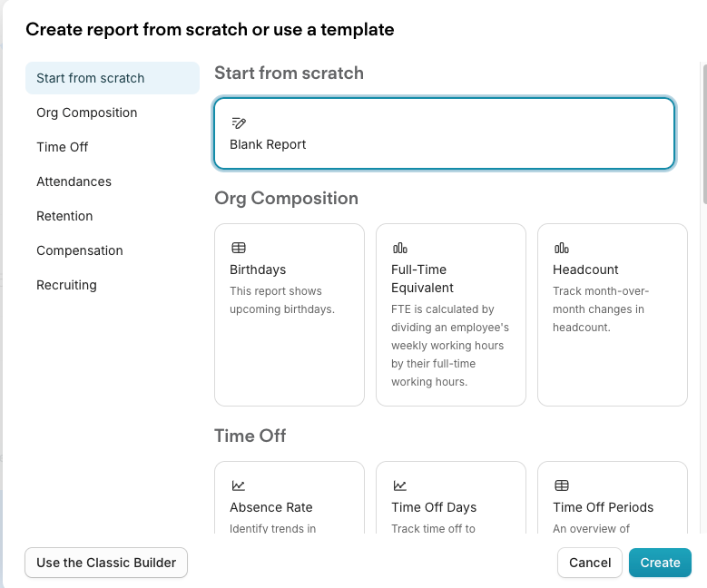Cancel the report creation dialog
The width and height of the screenshot is (707, 588).
pos(590,563)
